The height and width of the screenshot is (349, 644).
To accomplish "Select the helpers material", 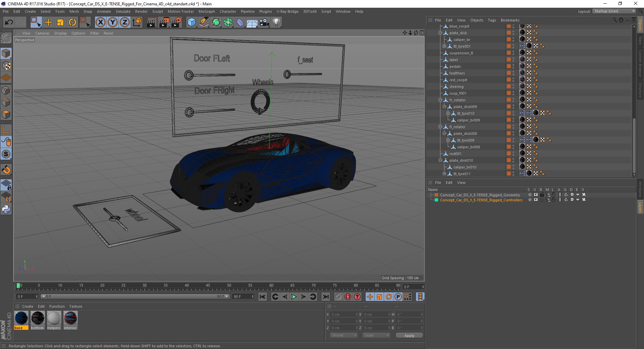I will coord(54,320).
